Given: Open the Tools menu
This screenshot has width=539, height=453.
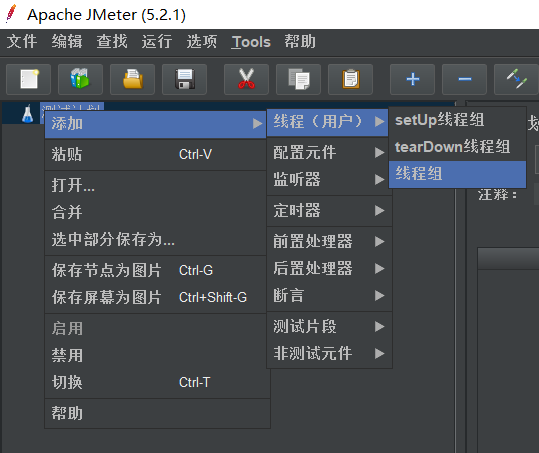Looking at the screenshot, I should point(251,42).
